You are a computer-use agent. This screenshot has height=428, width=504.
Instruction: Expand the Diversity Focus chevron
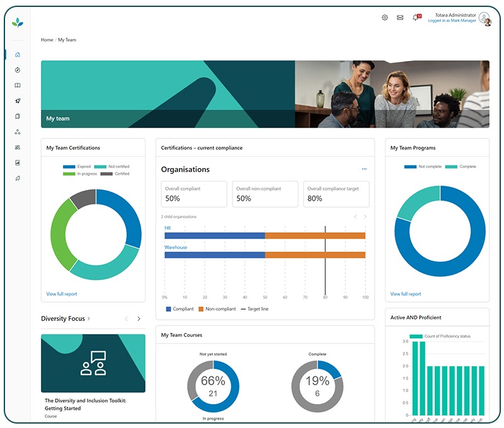[x=89, y=319]
